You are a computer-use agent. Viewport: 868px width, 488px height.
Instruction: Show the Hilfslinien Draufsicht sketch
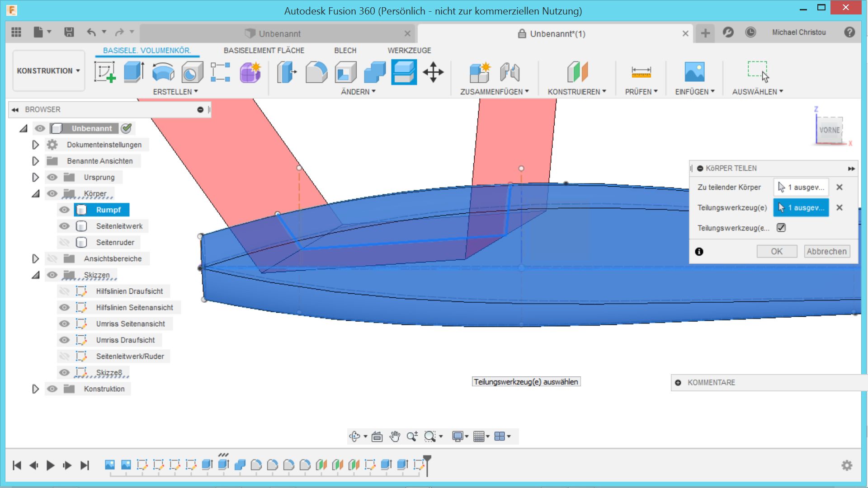pos(65,291)
